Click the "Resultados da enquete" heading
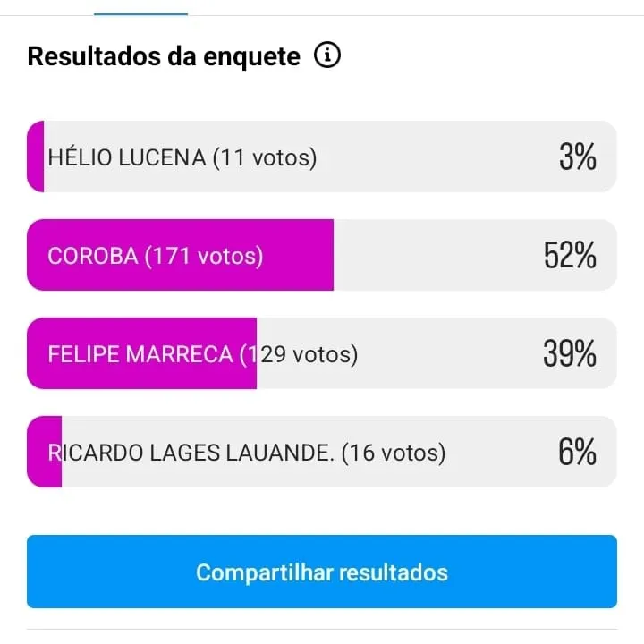644x644 pixels. pyautogui.click(x=164, y=56)
